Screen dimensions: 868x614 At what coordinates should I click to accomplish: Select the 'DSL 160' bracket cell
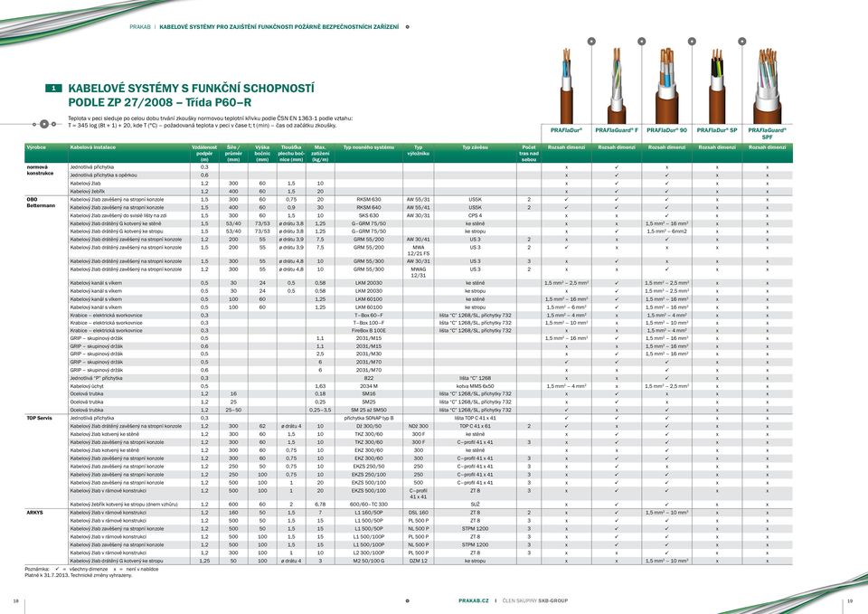[x=418, y=513]
